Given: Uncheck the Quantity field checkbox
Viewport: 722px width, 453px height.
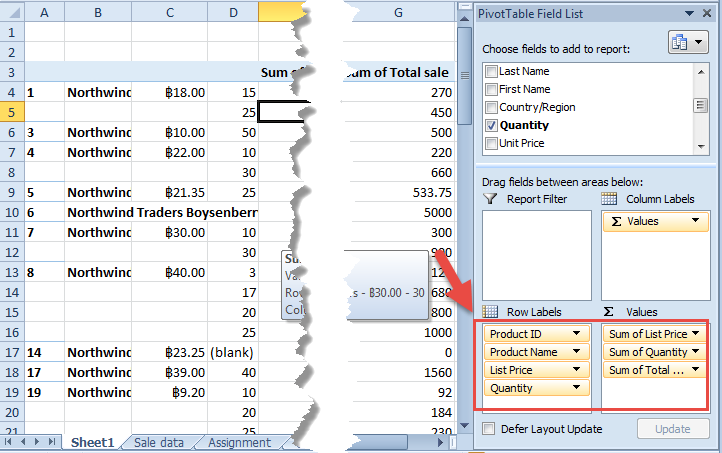Looking at the screenshot, I should click(491, 126).
